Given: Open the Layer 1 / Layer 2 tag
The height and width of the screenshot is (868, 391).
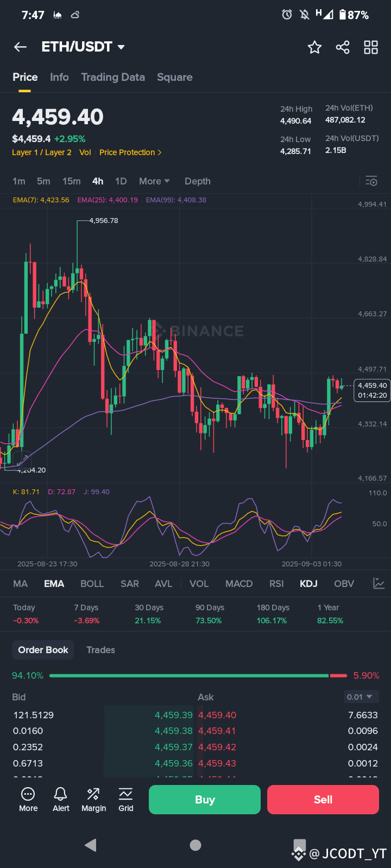Looking at the screenshot, I should click(x=42, y=152).
